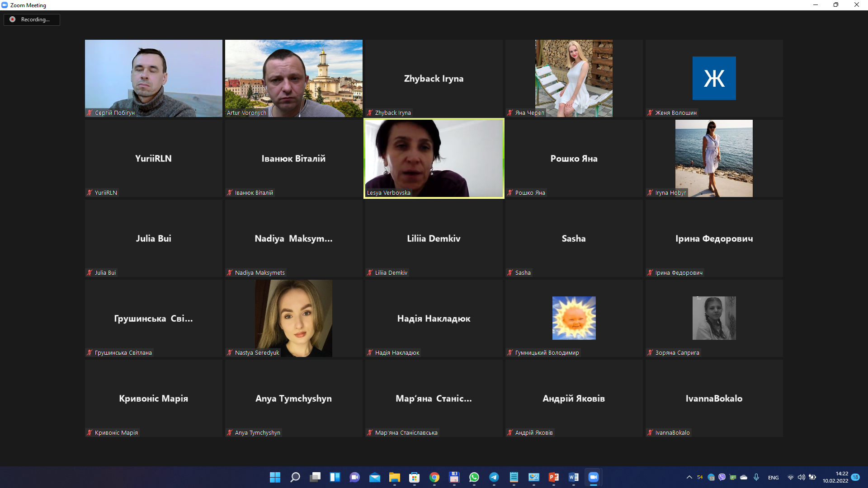Open Windows Search from the taskbar
This screenshot has height=488, width=868.
point(294,477)
